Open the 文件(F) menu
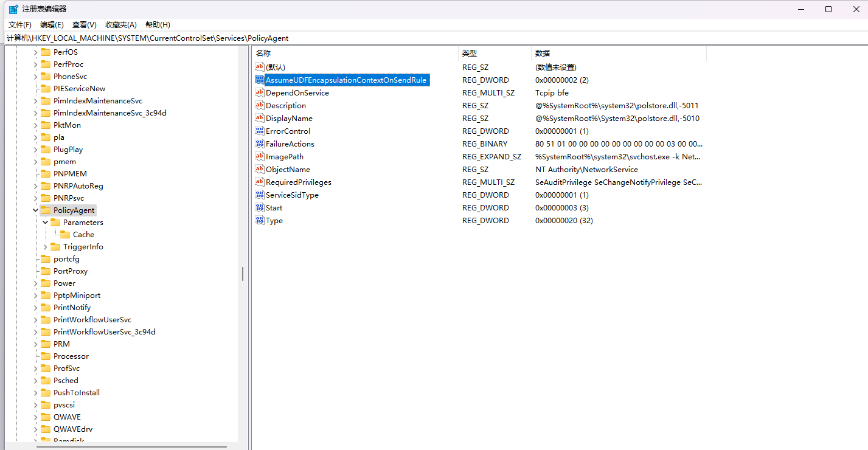Image resolution: width=868 pixels, height=450 pixels. pos(19,25)
